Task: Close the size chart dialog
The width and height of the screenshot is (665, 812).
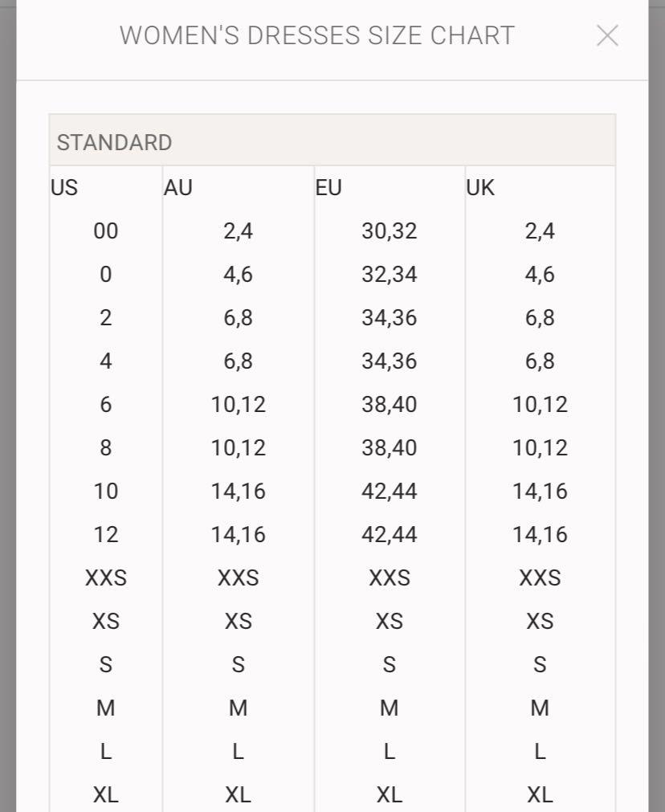Action: point(607,35)
